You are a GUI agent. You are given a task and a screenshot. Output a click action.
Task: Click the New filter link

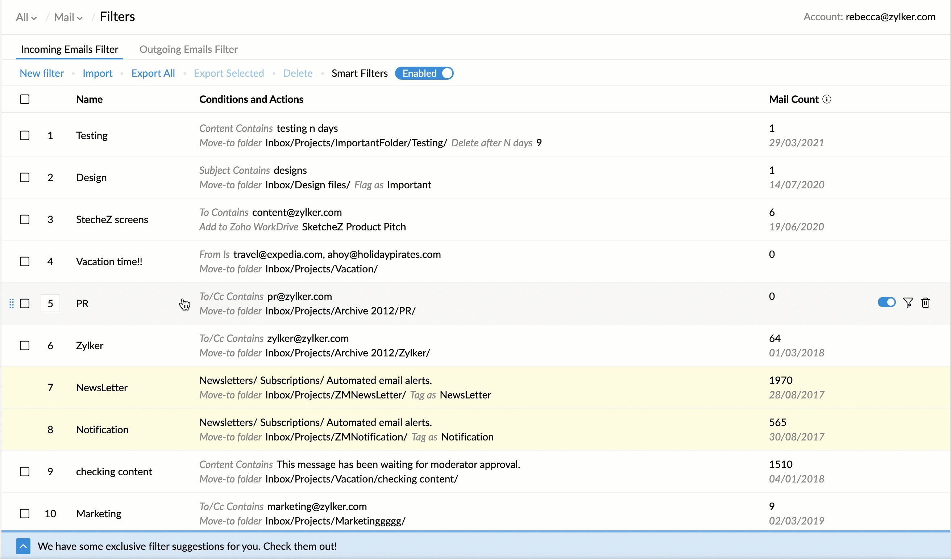pos(42,73)
